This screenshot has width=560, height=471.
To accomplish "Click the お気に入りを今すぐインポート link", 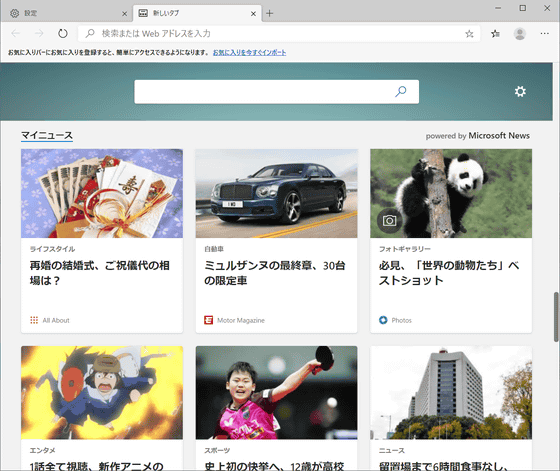I will 249,52.
